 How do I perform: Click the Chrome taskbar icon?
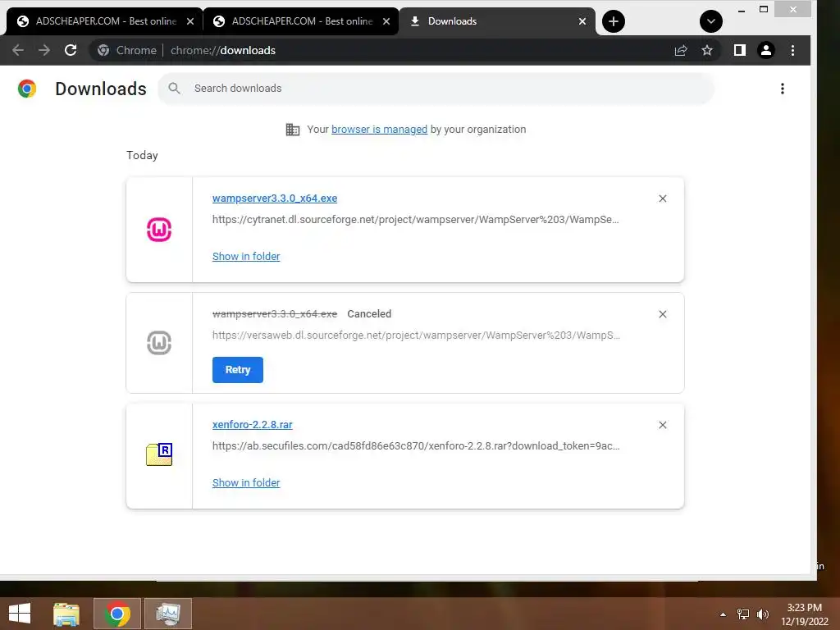point(117,614)
